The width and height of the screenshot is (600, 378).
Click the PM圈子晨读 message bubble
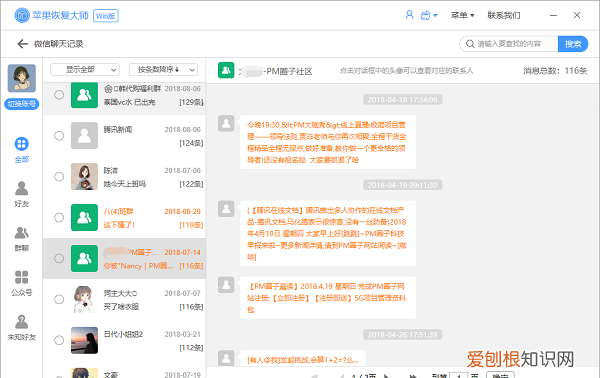[x=328, y=298]
